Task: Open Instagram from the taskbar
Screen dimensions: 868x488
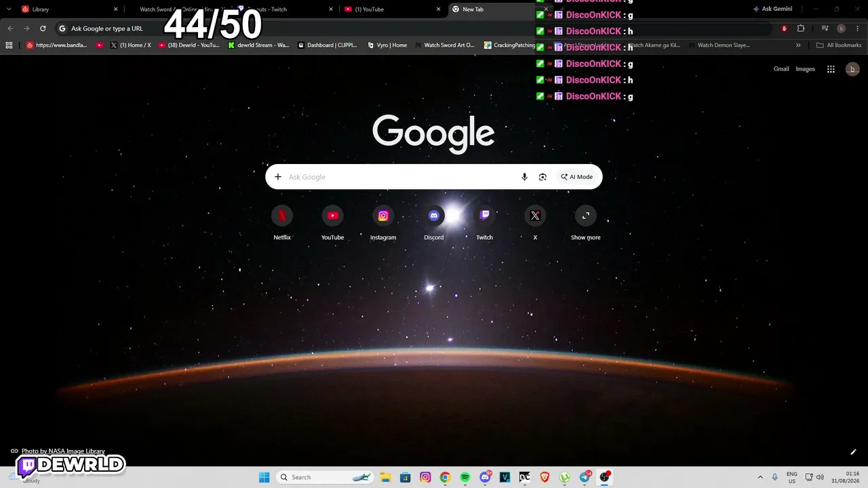Action: tap(425, 477)
